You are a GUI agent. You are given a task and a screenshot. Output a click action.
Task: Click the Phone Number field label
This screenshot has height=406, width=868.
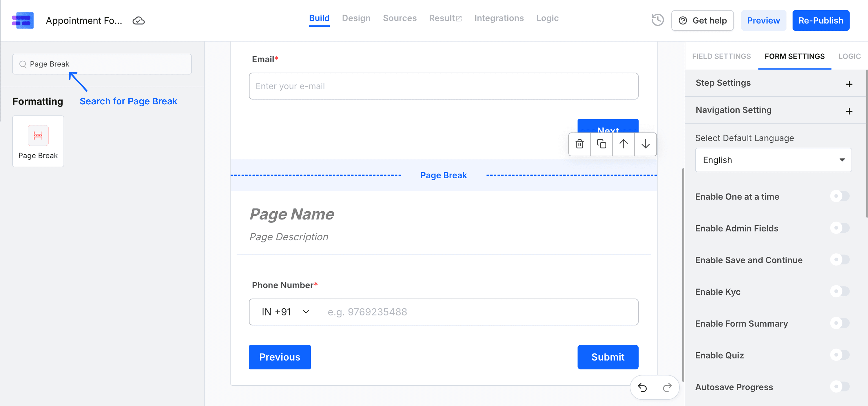(x=285, y=285)
